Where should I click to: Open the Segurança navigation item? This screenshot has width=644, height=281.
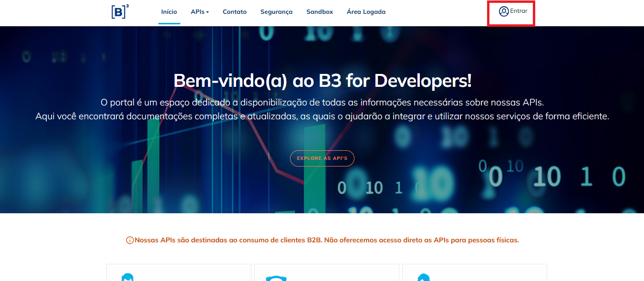click(276, 12)
